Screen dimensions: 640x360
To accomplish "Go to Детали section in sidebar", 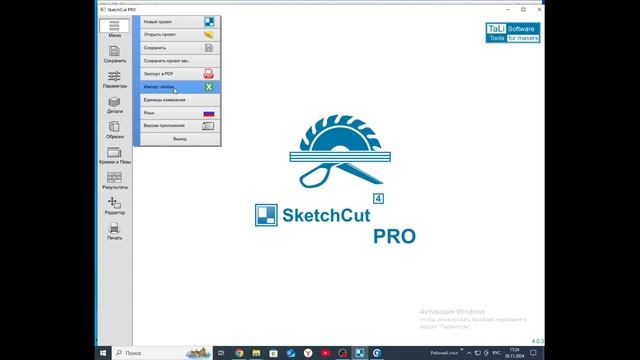I will click(x=114, y=104).
